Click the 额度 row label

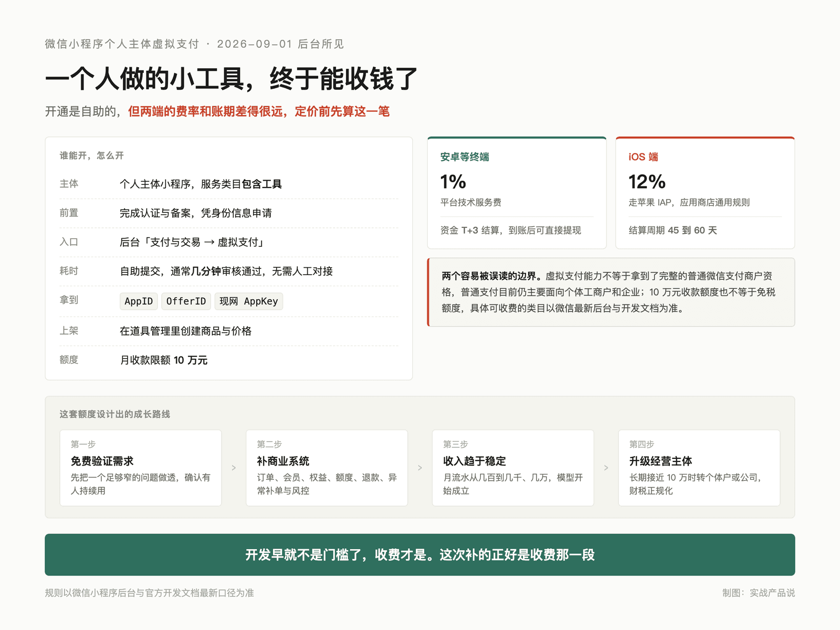tap(69, 360)
